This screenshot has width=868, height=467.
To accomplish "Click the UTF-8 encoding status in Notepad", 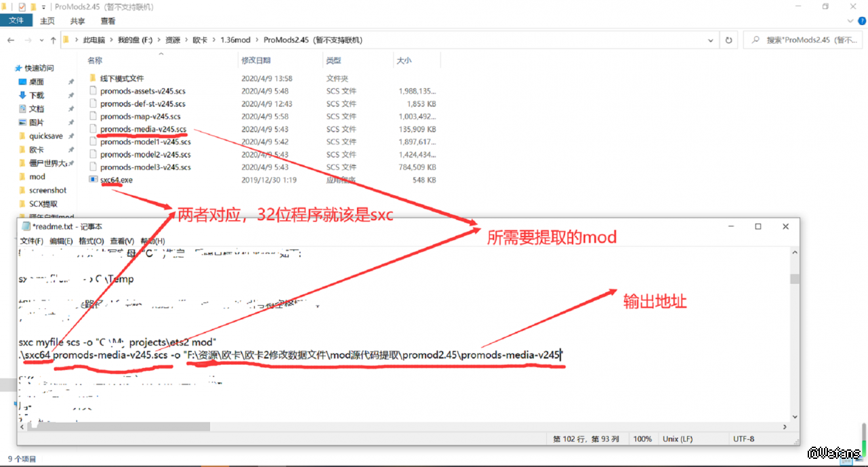I will point(743,439).
